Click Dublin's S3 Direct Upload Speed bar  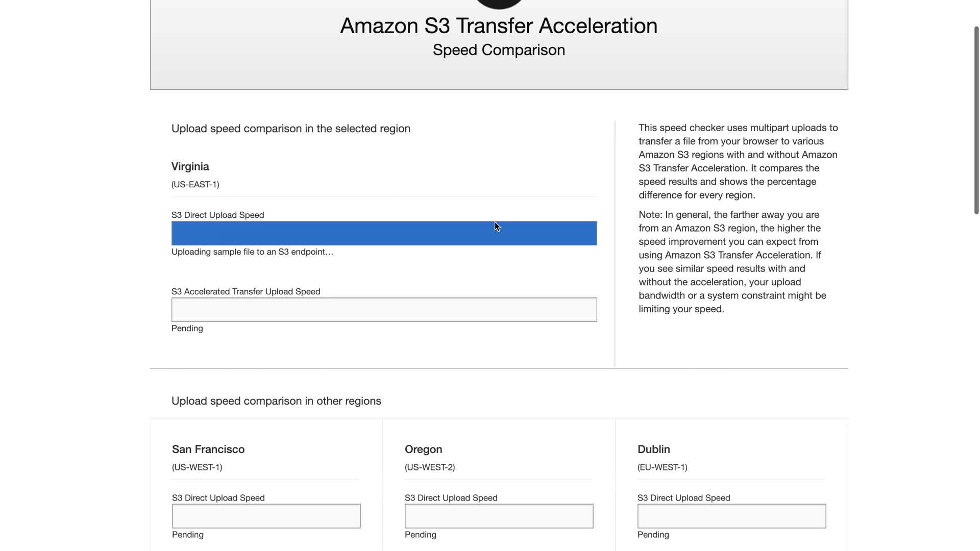[731, 516]
